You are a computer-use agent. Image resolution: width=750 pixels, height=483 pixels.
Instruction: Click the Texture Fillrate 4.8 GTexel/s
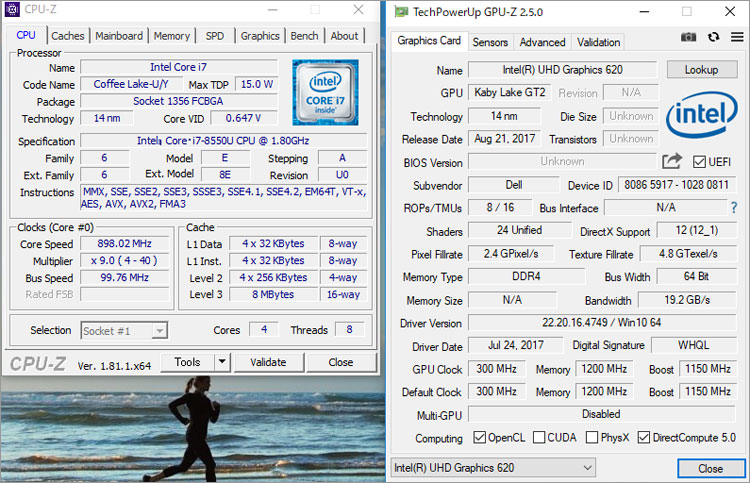point(688,253)
